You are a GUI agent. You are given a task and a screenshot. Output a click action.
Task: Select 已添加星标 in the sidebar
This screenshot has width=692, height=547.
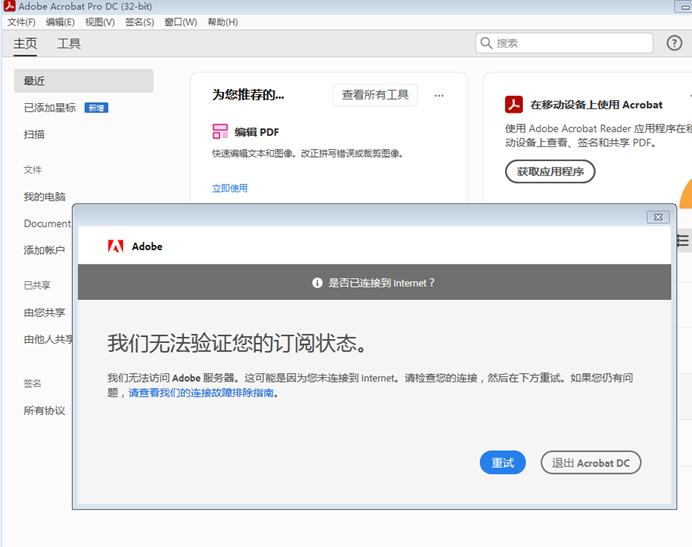[50, 107]
